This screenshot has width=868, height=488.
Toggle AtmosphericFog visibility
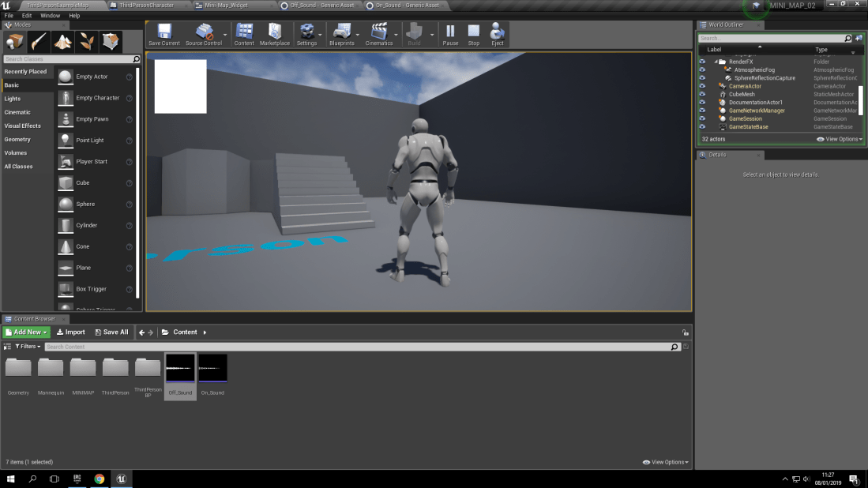click(701, 69)
